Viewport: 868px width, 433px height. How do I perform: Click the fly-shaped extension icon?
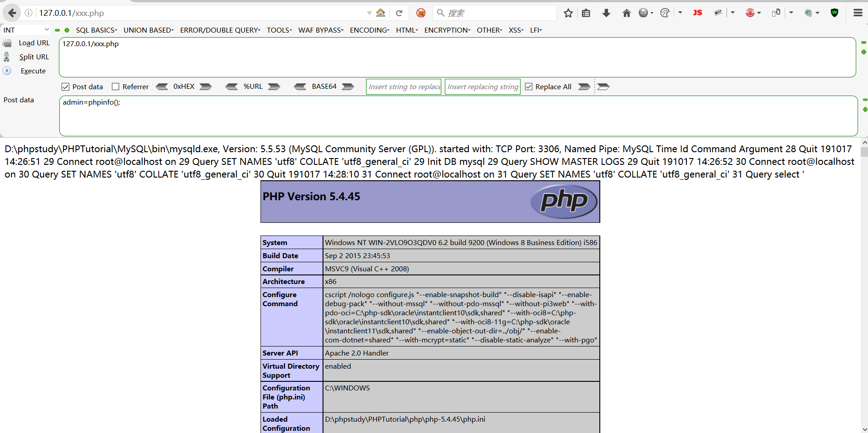719,12
